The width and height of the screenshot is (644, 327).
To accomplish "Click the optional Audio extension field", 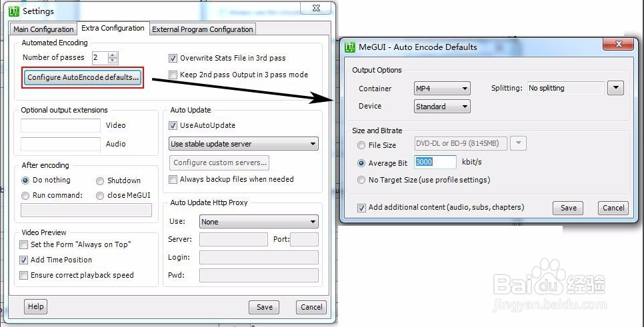I will coord(61,144).
